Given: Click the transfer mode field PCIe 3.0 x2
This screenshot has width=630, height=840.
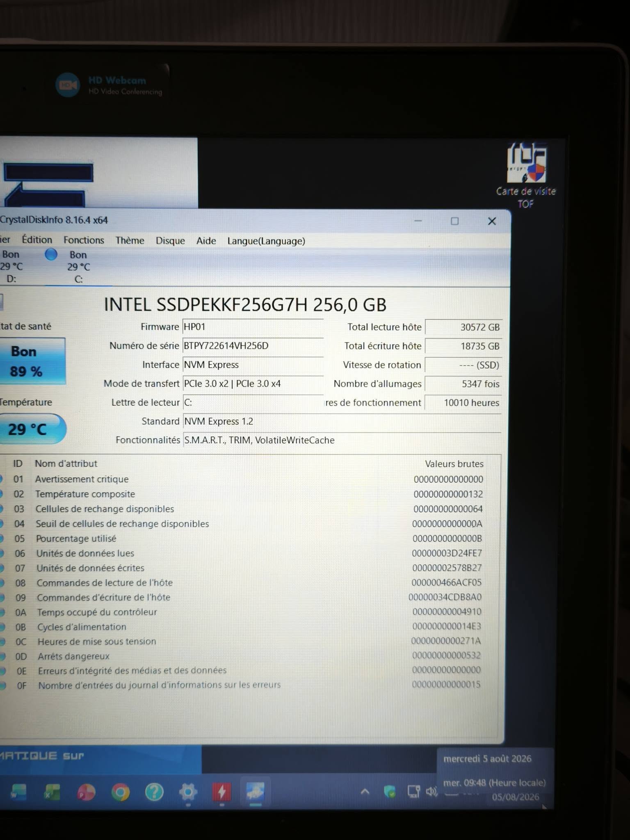Looking at the screenshot, I should coord(253,383).
